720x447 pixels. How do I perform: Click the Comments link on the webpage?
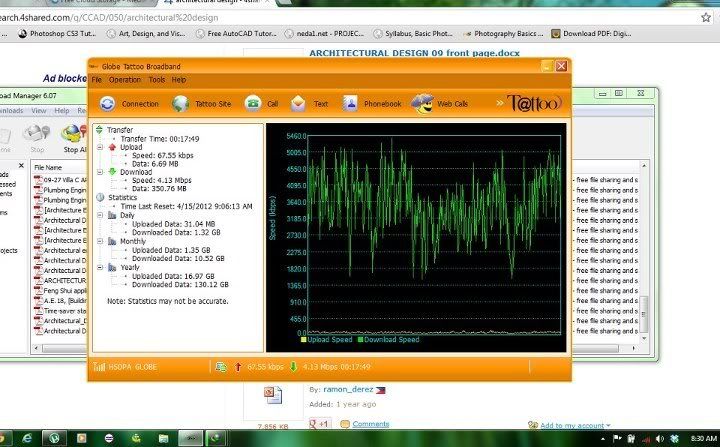coord(371,424)
